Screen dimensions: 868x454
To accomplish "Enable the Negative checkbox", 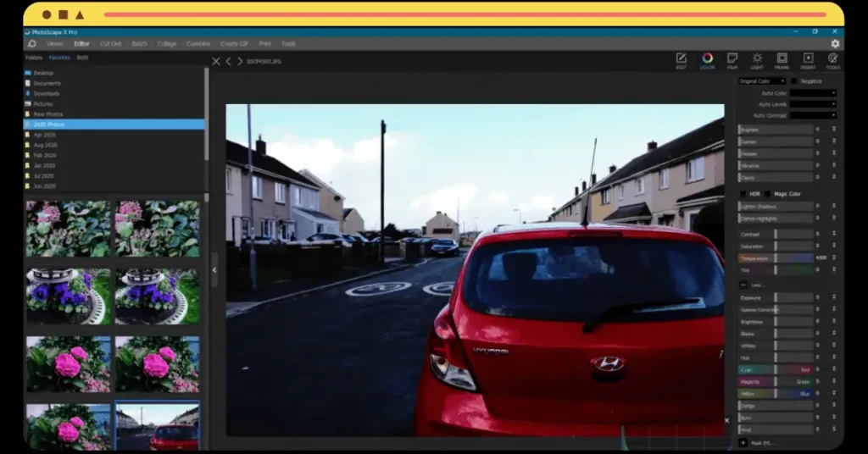I will [793, 81].
